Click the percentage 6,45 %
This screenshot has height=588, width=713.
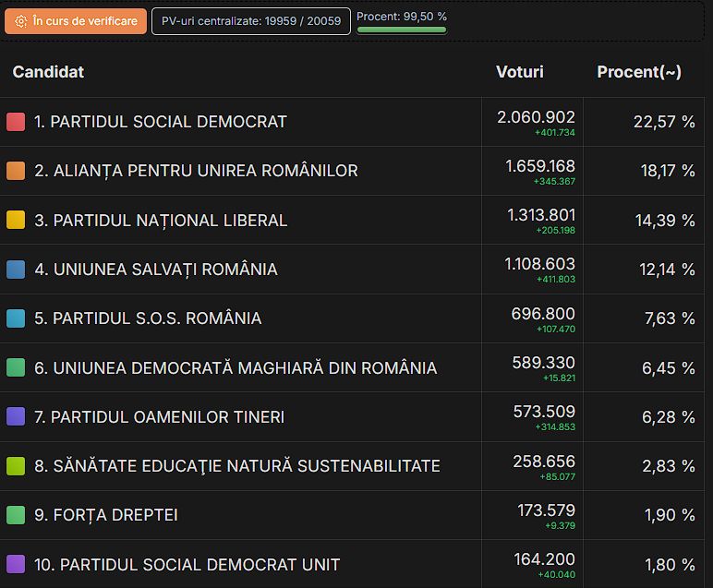(x=669, y=368)
